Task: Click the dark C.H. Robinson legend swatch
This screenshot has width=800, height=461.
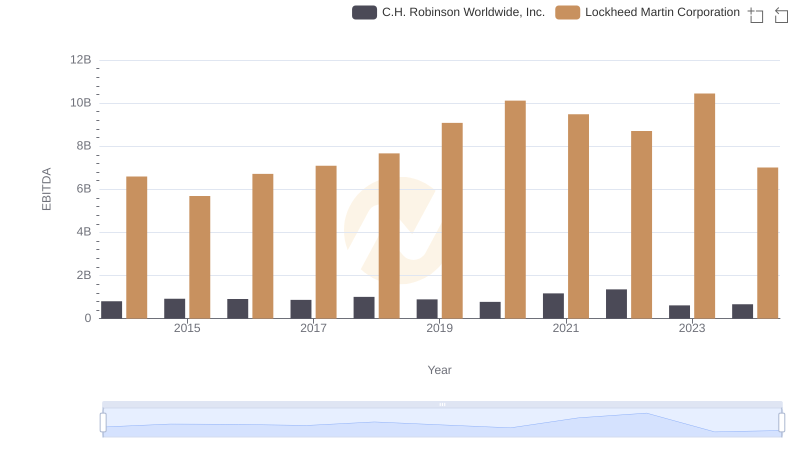Action: coord(364,12)
